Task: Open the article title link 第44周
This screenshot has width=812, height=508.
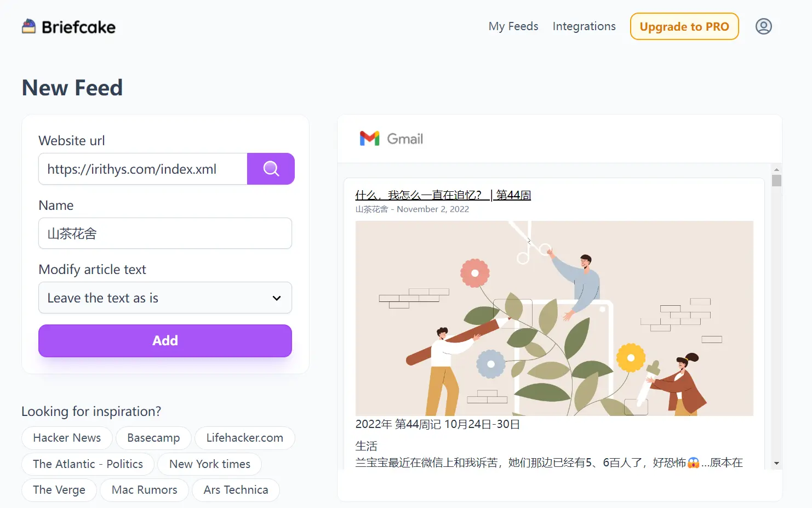Action: coord(443,195)
